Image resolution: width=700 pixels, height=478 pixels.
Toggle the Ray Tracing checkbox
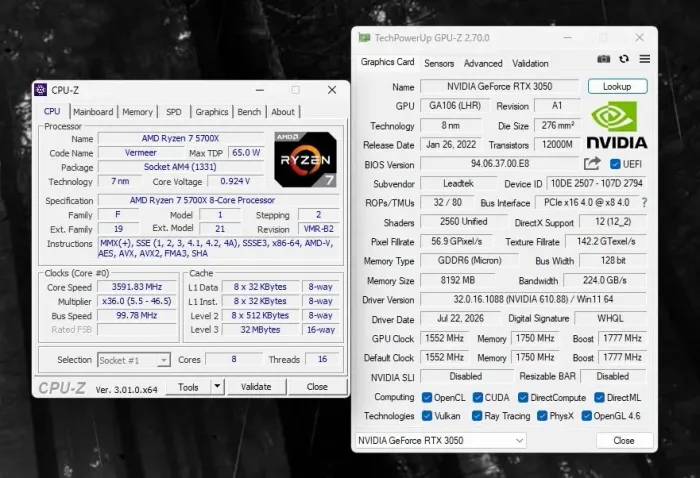coord(477,416)
